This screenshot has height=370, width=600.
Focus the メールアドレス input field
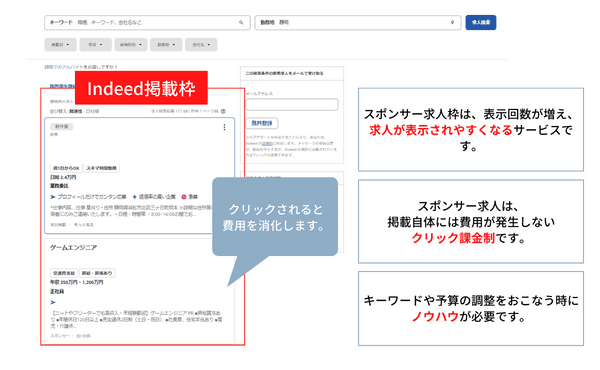292,104
